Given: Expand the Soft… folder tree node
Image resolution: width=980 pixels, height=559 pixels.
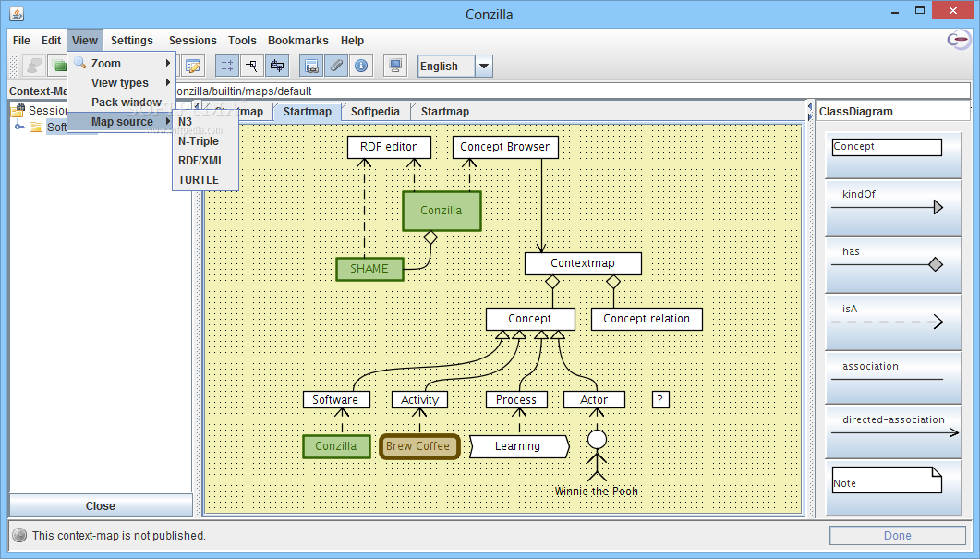Looking at the screenshot, I should [19, 127].
